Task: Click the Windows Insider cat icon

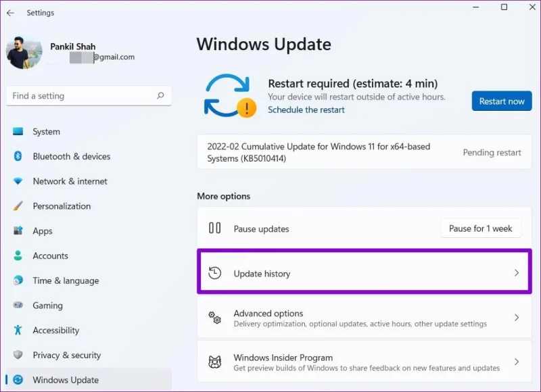Action: coord(214,362)
